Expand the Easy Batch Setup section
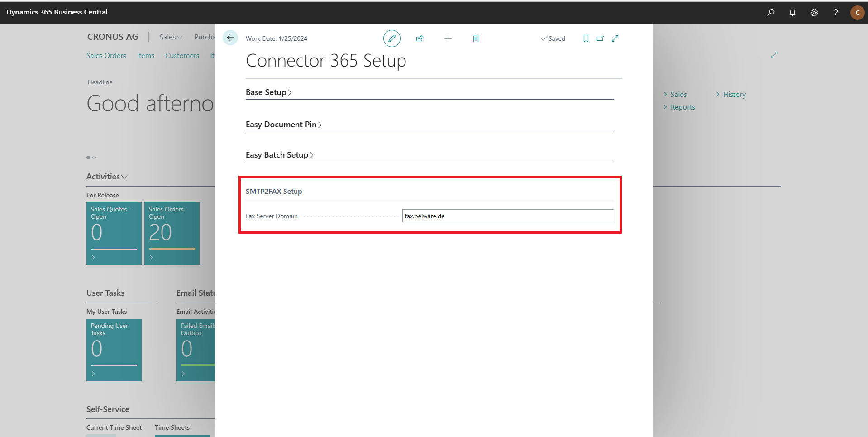The width and height of the screenshot is (868, 437). [x=280, y=155]
